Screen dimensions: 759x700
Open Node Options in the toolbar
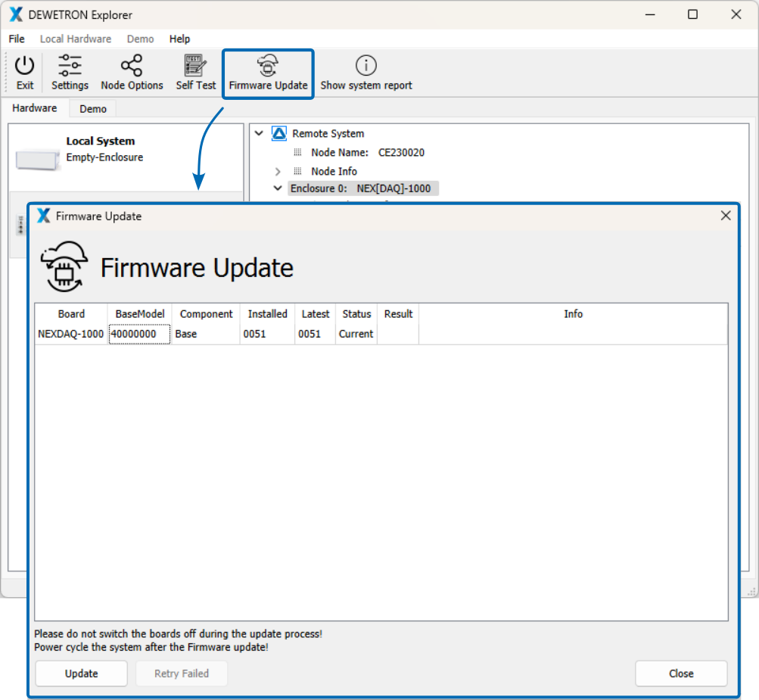click(132, 73)
